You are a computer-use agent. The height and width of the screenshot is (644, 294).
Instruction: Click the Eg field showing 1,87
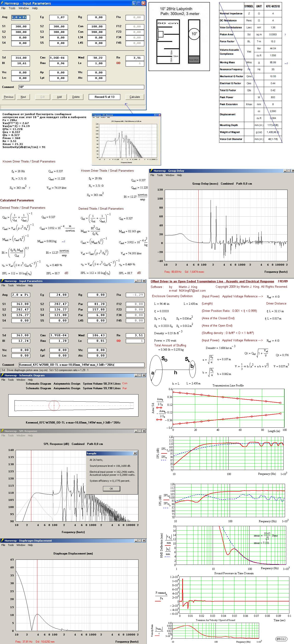pos(59,17)
